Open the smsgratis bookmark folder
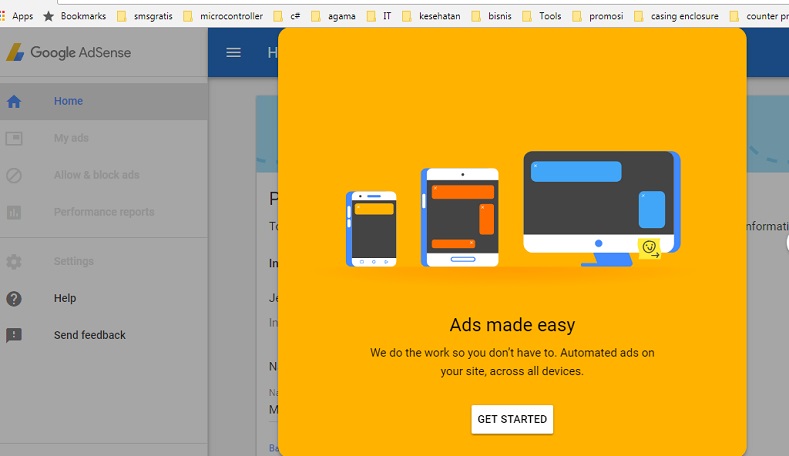This screenshot has width=789, height=456. (145, 16)
